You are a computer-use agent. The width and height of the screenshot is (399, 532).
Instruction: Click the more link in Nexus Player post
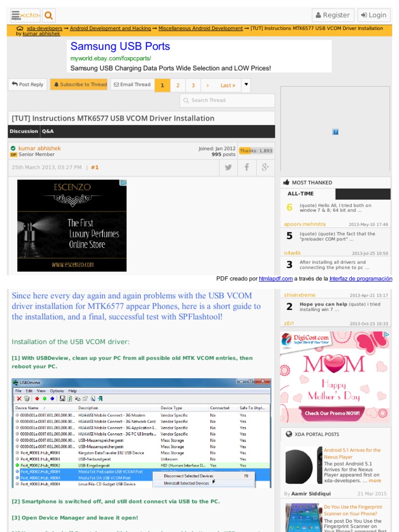click(x=375, y=481)
